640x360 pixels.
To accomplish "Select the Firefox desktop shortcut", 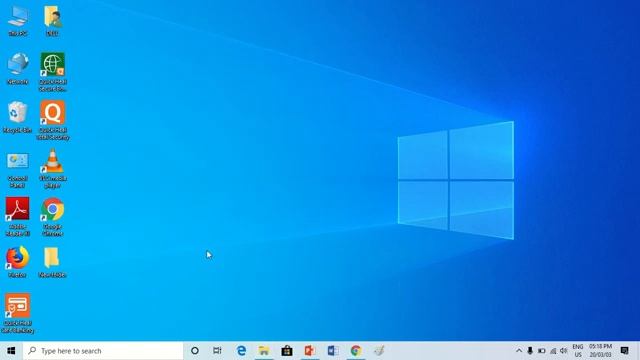I will pyautogui.click(x=17, y=262).
